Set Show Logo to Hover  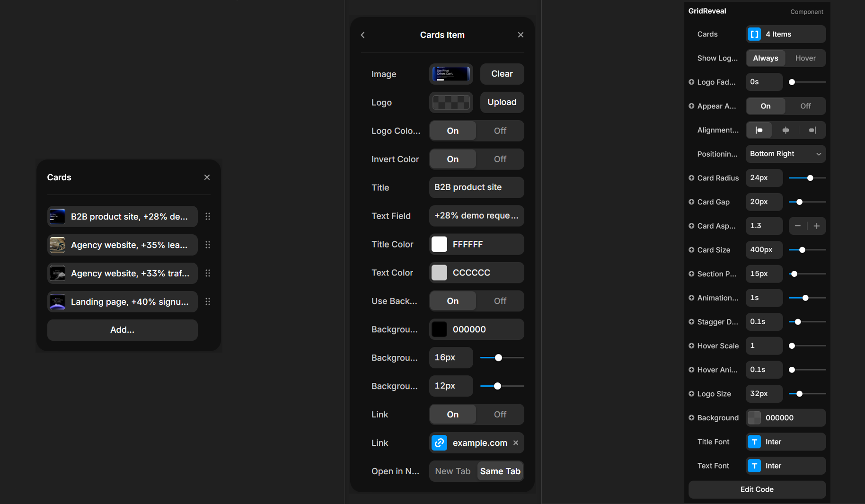(x=805, y=58)
